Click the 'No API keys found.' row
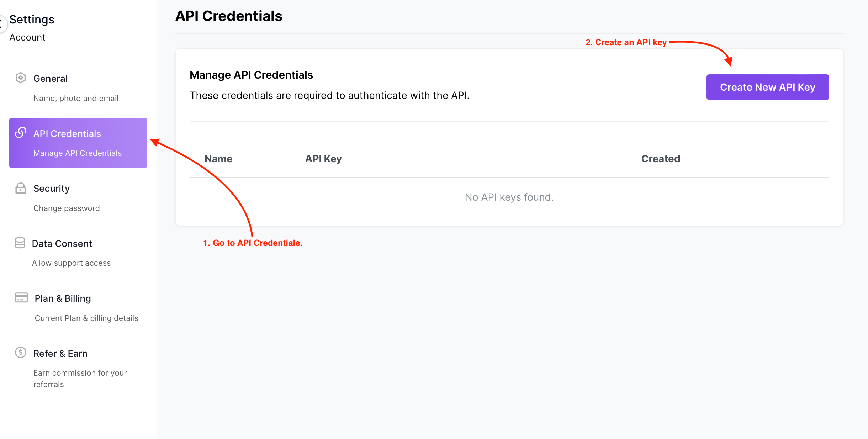The height and width of the screenshot is (439, 868). (x=509, y=197)
